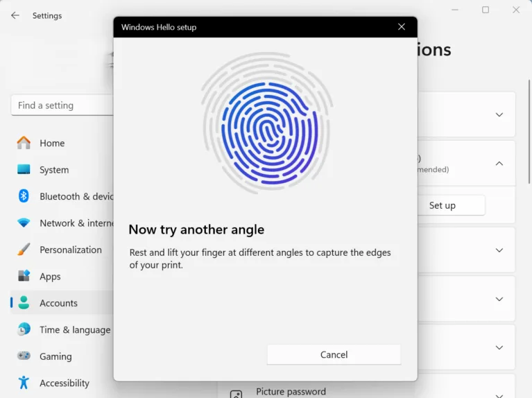Screen dimensions: 532x398
Task: Click the System monitor icon
Action: (x=24, y=169)
